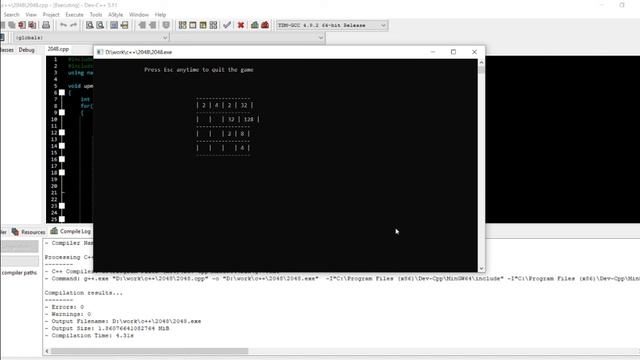
Task: Click the red X Stop Execution icon
Action: coord(241,25)
